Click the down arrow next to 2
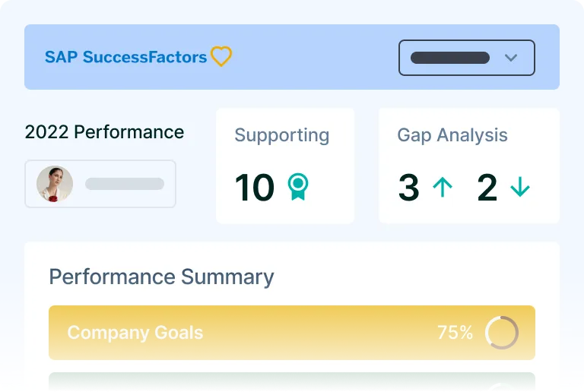The image size is (584, 392). click(x=520, y=188)
